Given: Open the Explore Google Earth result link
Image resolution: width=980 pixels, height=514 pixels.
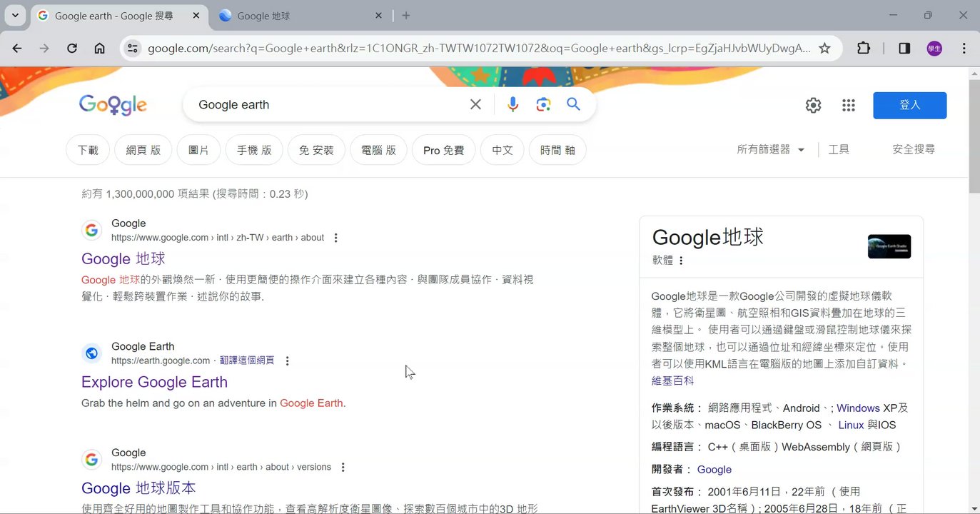Looking at the screenshot, I should 154,382.
